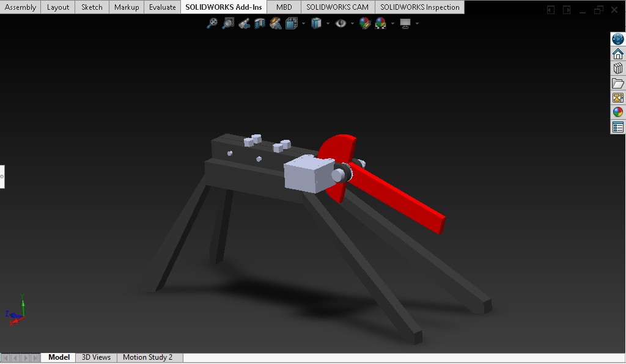
Task: Open the File Explorer task pane
Action: pyautogui.click(x=618, y=83)
